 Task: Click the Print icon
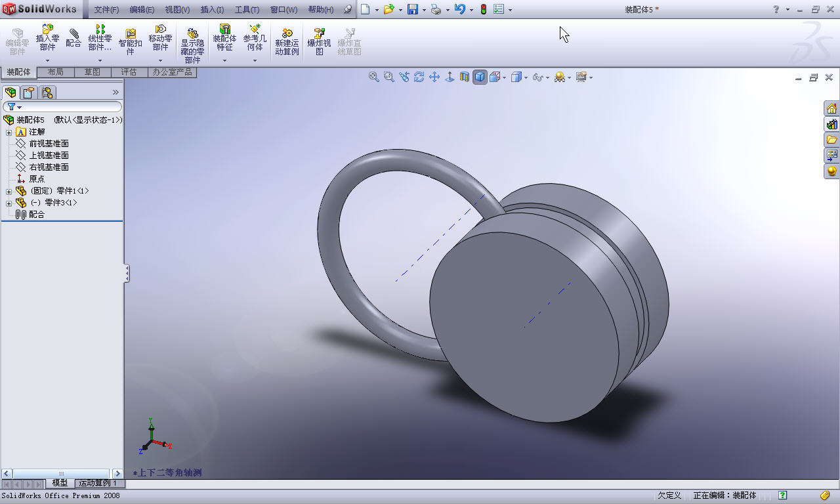point(436,10)
